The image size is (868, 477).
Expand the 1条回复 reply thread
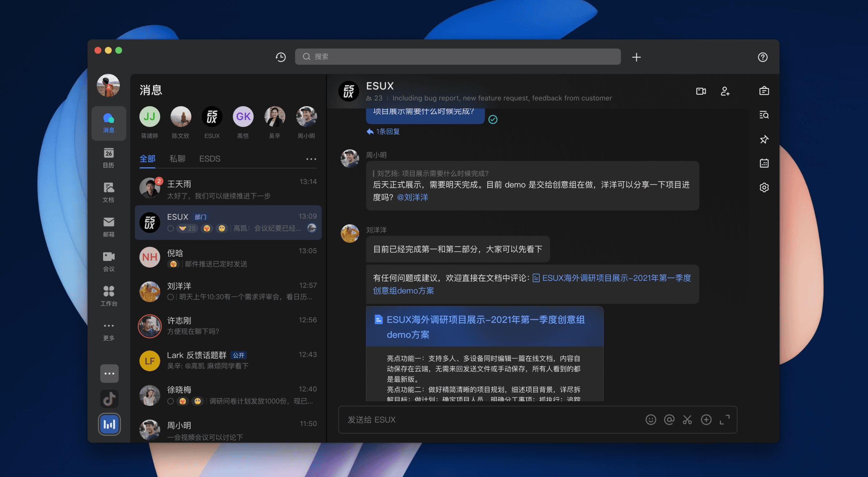pos(383,132)
